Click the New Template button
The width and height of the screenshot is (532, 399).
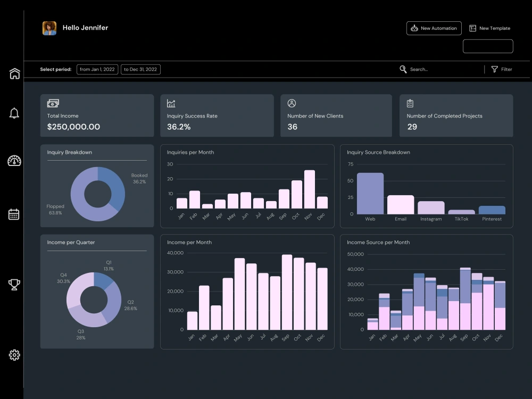pos(490,28)
